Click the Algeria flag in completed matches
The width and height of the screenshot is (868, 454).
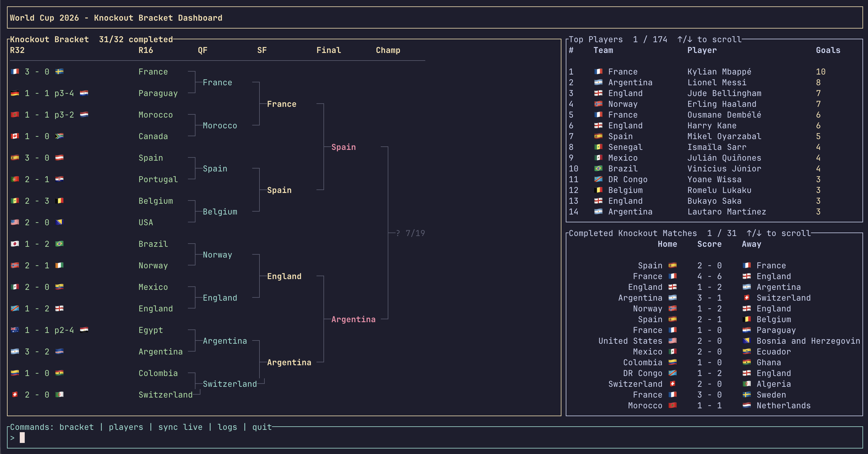(747, 384)
